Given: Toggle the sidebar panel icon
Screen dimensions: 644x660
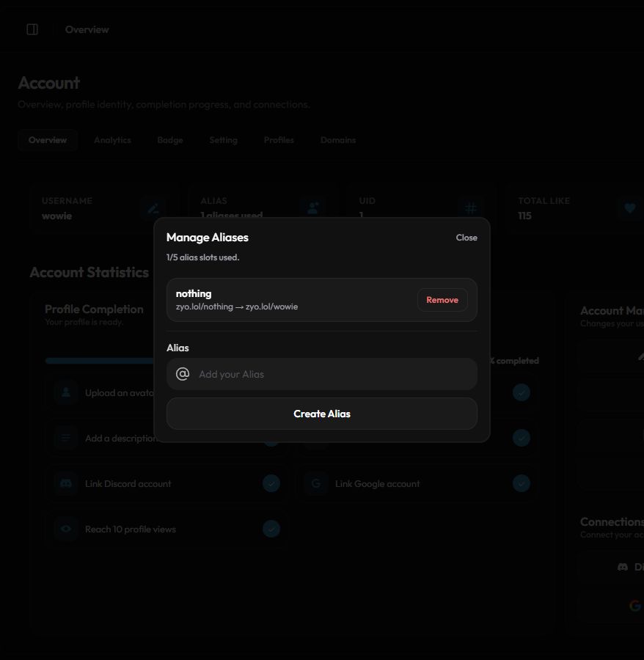Looking at the screenshot, I should [32, 29].
